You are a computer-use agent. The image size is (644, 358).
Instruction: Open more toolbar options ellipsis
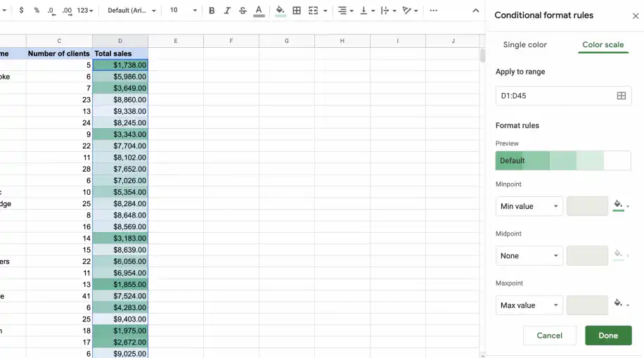[x=433, y=11]
